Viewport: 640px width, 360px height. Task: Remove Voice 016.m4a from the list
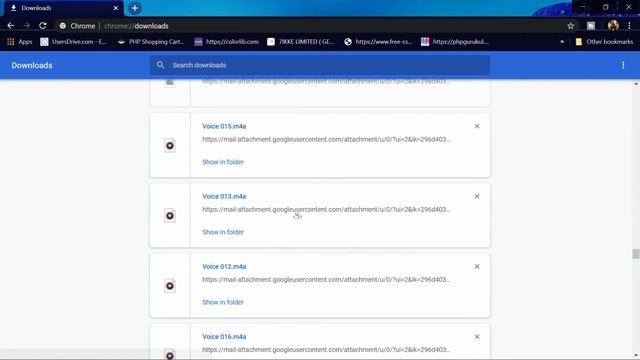477,337
